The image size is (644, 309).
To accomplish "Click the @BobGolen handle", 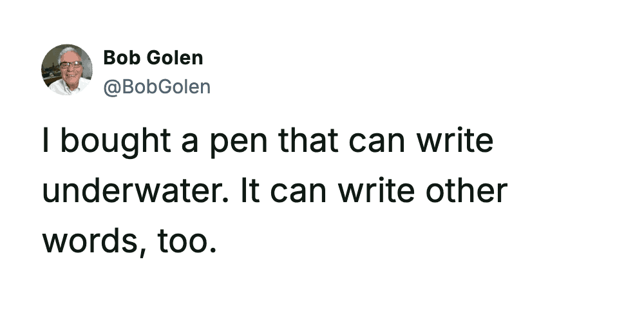I will coord(156,86).
